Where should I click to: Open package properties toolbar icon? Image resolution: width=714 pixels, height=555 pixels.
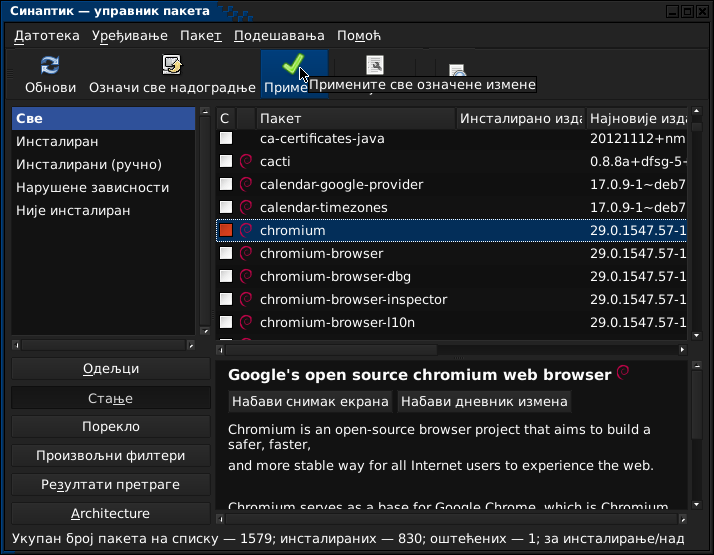(x=375, y=65)
